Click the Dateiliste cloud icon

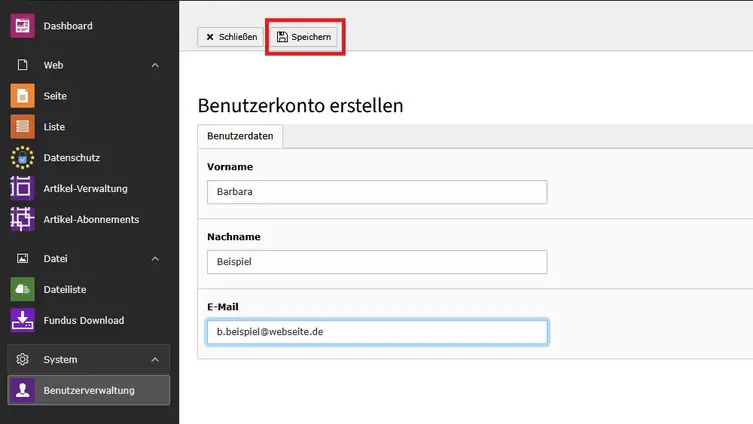point(22,289)
